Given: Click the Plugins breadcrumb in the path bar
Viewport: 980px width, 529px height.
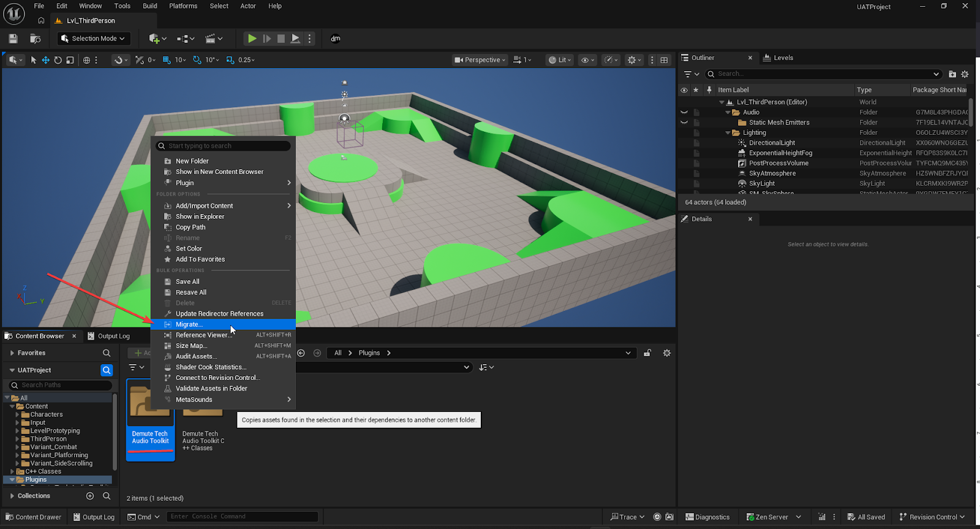Looking at the screenshot, I should pos(369,353).
